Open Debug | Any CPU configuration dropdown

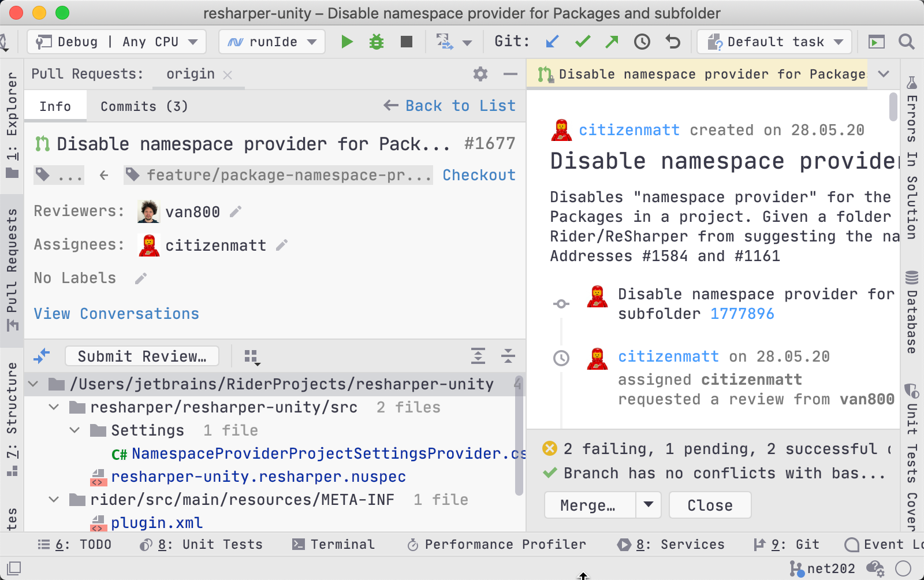tap(117, 42)
